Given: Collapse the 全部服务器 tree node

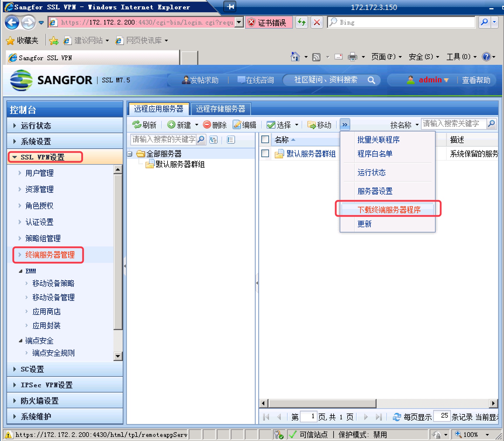Looking at the screenshot, I should pyautogui.click(x=130, y=154).
